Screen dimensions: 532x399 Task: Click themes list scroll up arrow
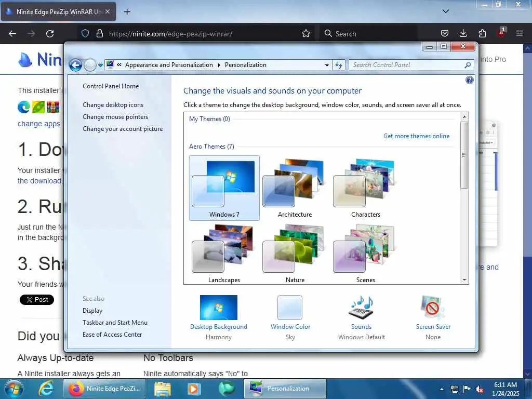coord(464,117)
